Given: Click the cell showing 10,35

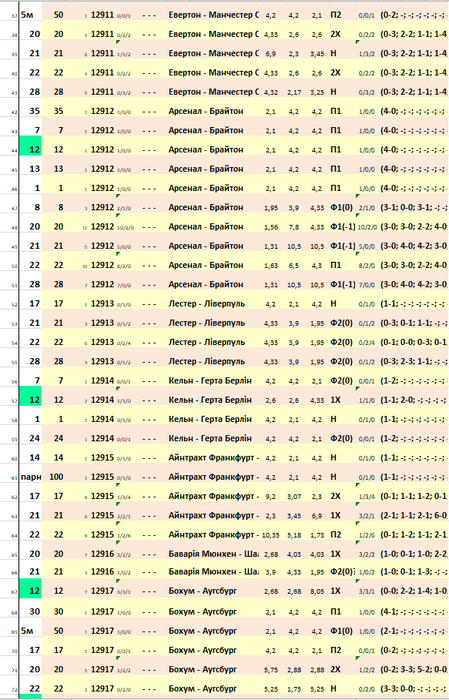Looking at the screenshot, I should pyautogui.click(x=270, y=535).
